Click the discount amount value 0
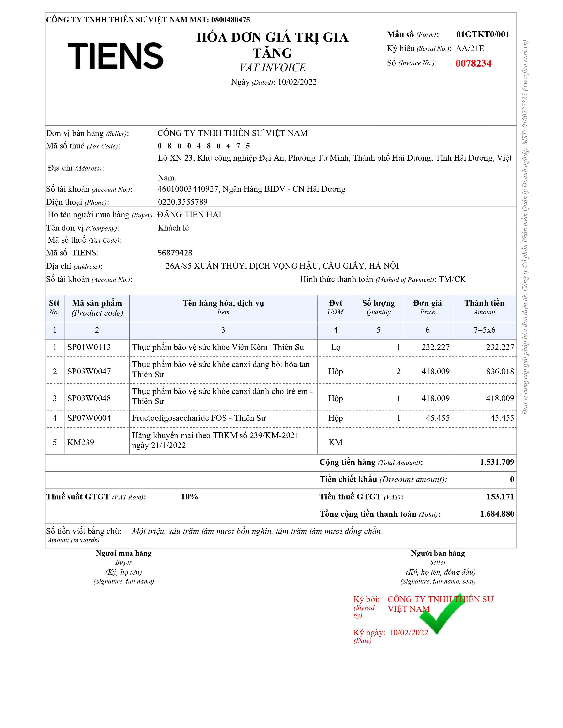Viewport: 563px width, 728px height. click(x=512, y=479)
